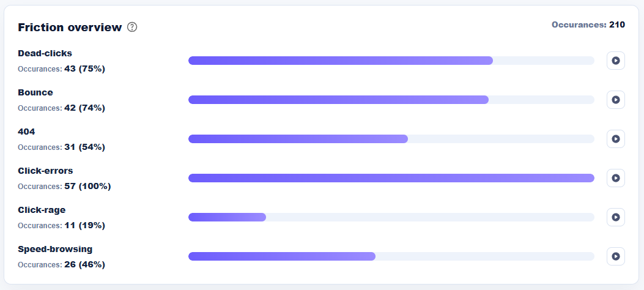This screenshot has height=290, width=644.
Task: Open the Friction overview help icon
Action: (132, 27)
